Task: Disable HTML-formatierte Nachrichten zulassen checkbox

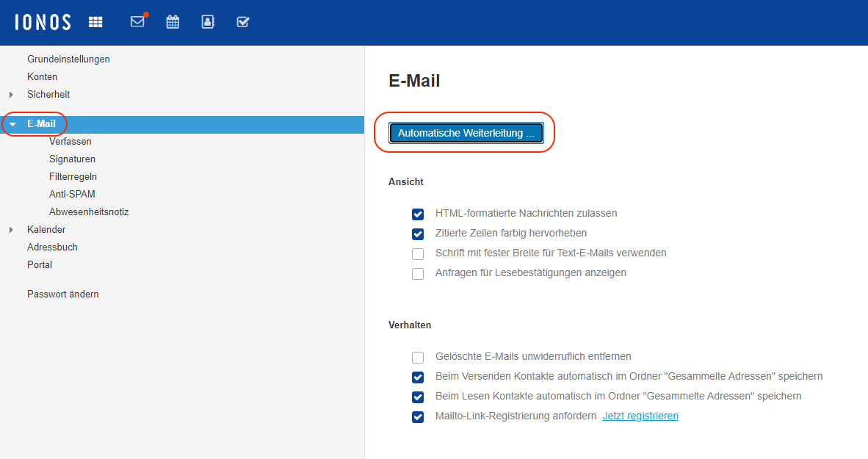Action: (x=418, y=214)
